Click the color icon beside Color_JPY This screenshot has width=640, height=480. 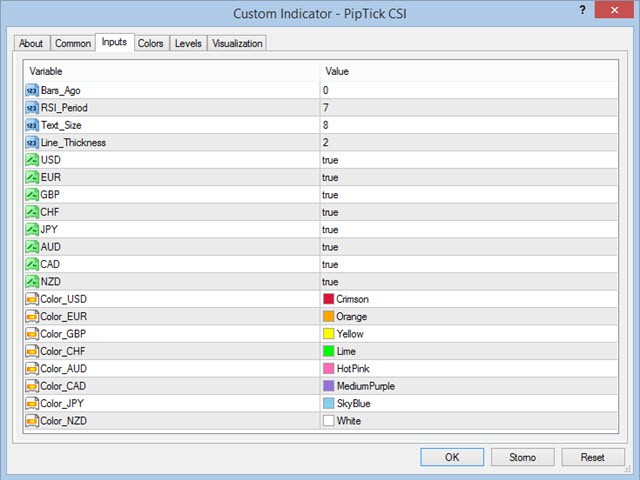point(32,404)
